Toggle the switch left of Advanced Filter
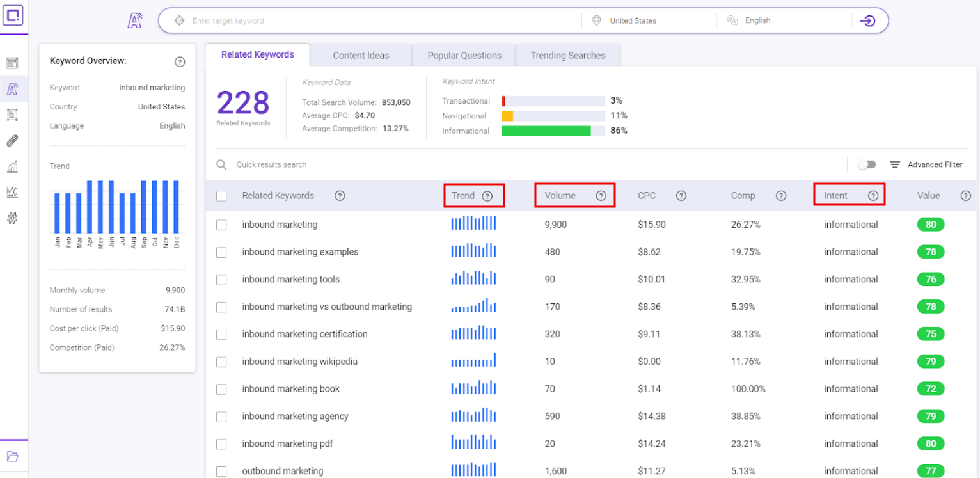Image resolution: width=980 pixels, height=478 pixels. click(867, 164)
